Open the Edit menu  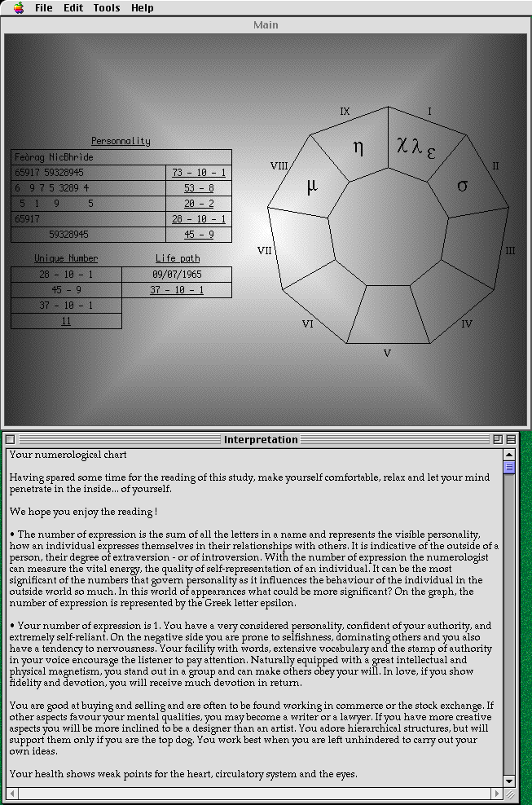click(x=73, y=7)
